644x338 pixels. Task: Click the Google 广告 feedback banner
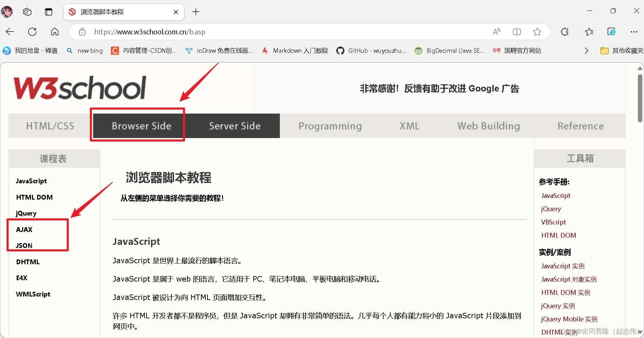(439, 88)
